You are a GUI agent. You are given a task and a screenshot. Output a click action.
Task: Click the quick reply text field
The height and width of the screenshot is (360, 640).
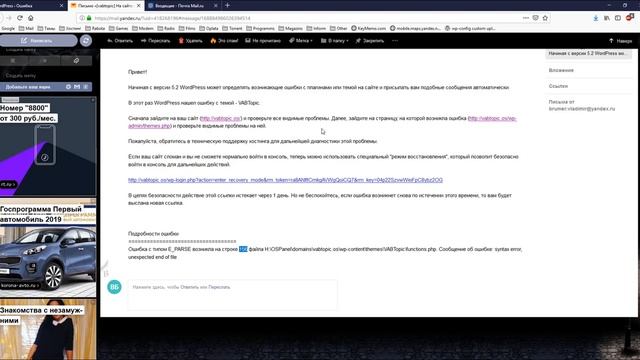(x=232, y=295)
